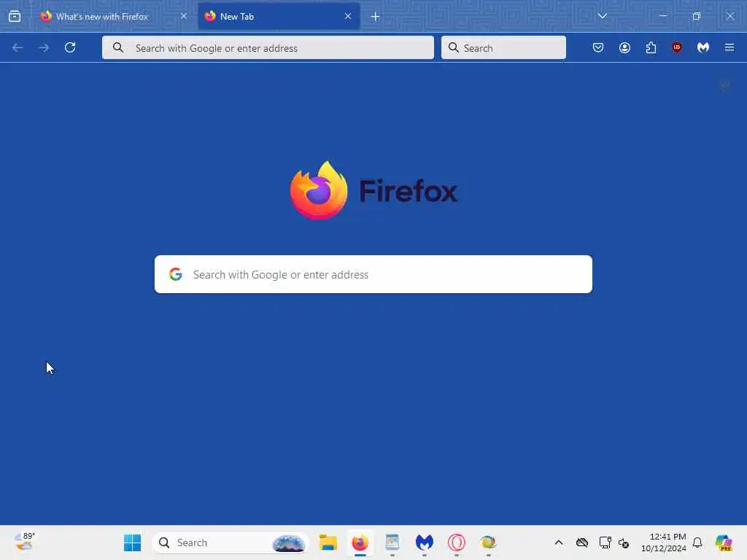Screen dimensions: 747x560
Task: Click the Google search box on page
Action: point(373,274)
